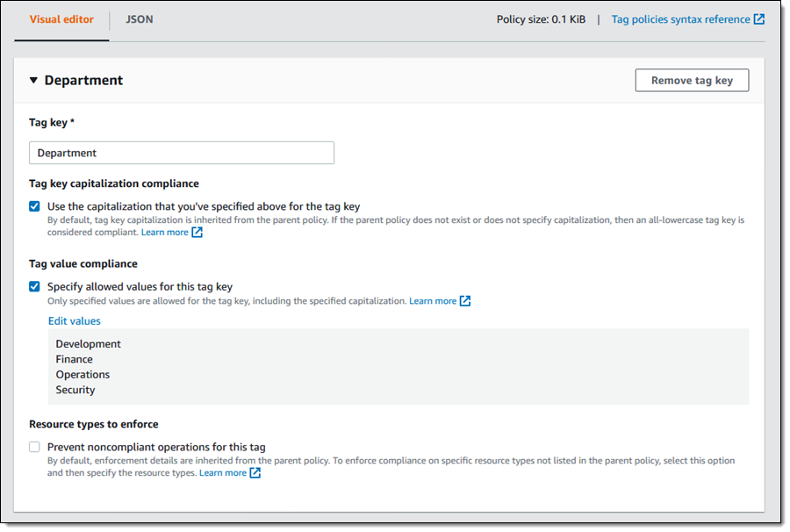Collapse the Department section triangle
This screenshot has height=532, width=790.
tap(33, 81)
